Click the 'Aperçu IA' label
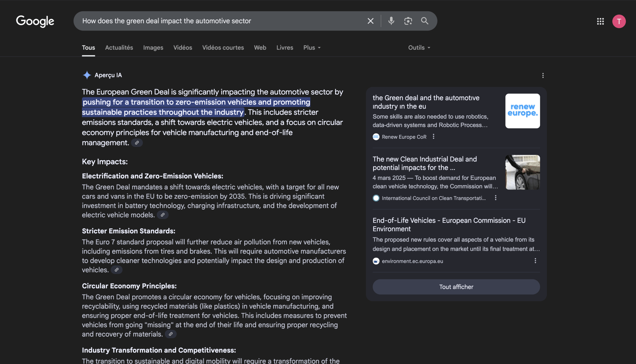This screenshot has width=636, height=364. point(108,75)
